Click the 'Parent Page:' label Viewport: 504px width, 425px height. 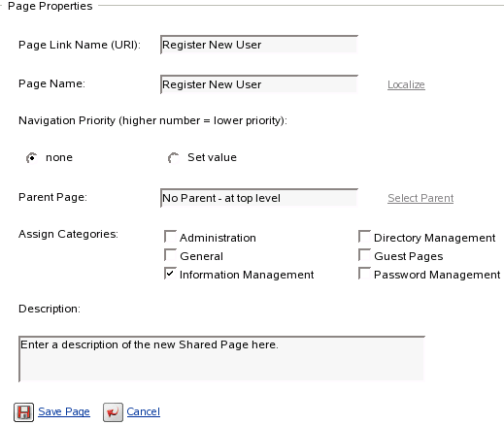[52, 197]
